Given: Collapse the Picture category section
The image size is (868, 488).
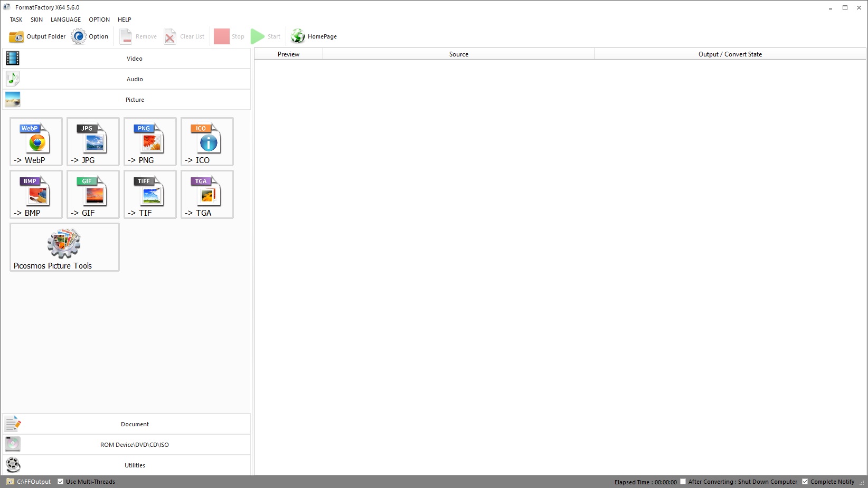Looking at the screenshot, I should [x=126, y=99].
